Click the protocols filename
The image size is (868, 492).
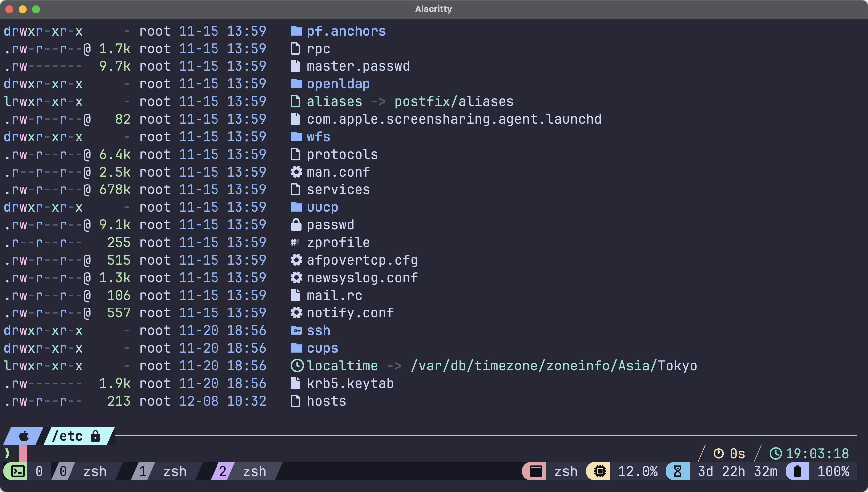(342, 155)
